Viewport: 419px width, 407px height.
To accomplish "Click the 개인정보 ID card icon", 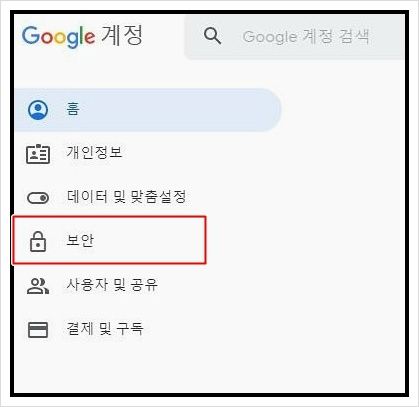I will [38, 154].
